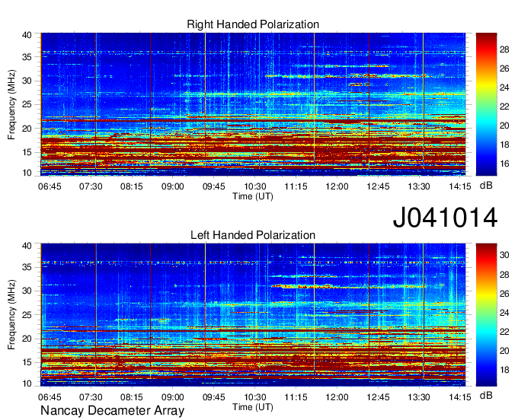Click the 12:00 tick label under upper plot
Image resolution: width=518 pixels, height=420 pixels.
[x=337, y=186]
